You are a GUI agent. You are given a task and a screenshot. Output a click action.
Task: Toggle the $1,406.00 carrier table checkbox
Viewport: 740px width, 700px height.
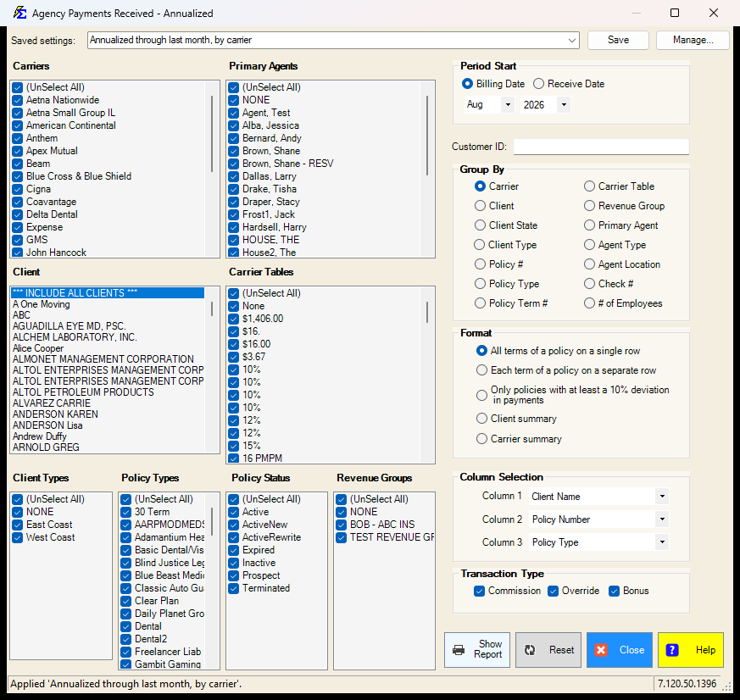coord(234,319)
